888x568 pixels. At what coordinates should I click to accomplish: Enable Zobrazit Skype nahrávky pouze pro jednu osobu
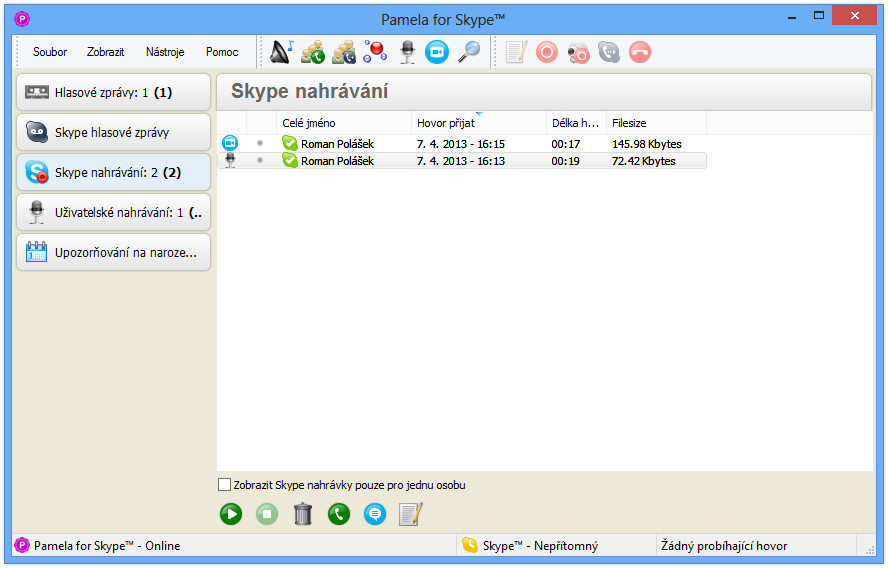point(225,485)
